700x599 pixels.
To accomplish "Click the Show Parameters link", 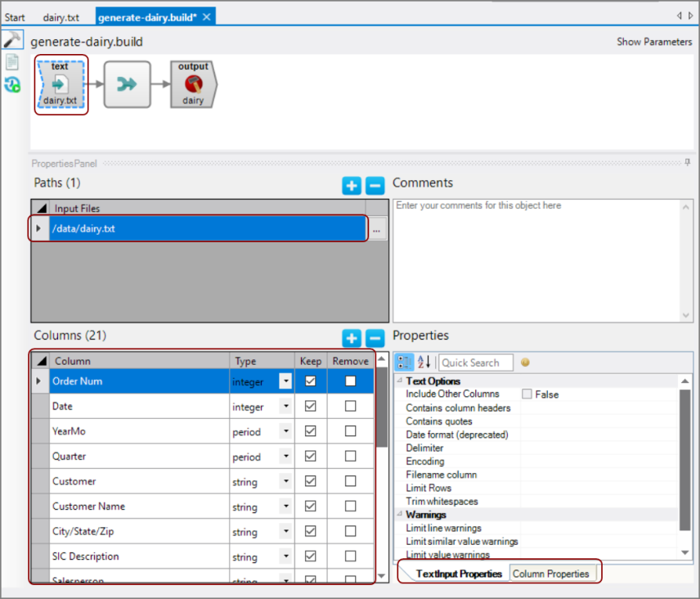I will [653, 42].
